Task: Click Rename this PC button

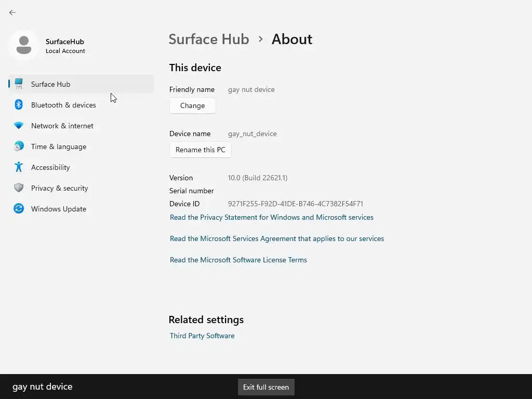Action: pyautogui.click(x=201, y=150)
